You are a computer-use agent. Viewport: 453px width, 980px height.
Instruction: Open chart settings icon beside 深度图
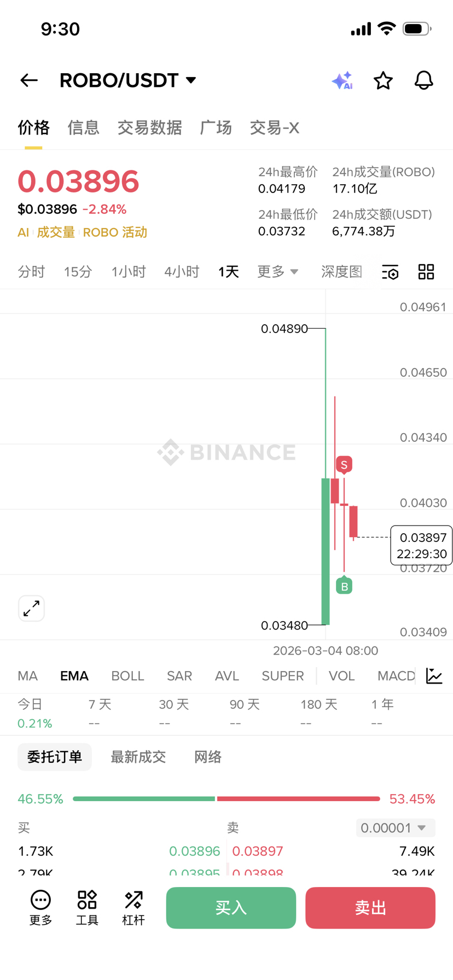pos(390,272)
